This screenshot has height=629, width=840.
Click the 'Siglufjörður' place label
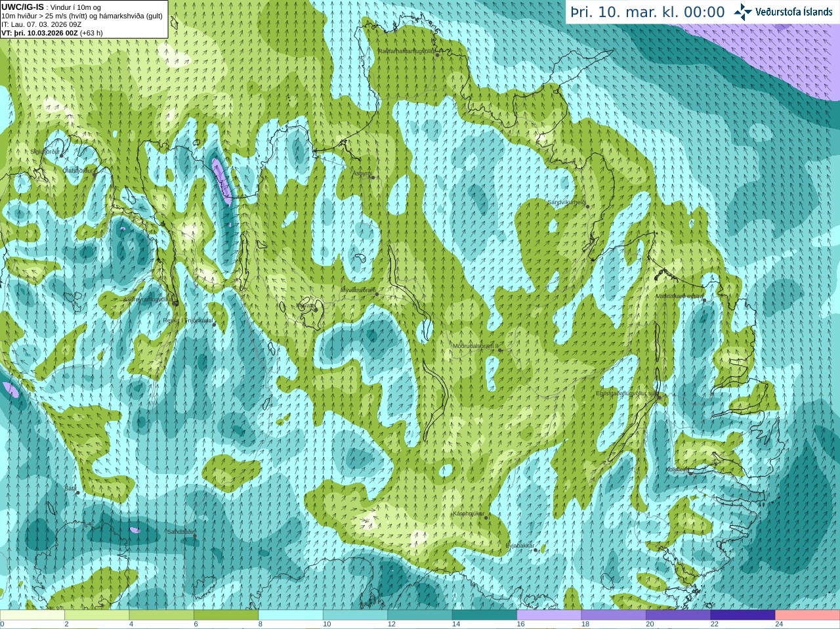pyautogui.click(x=45, y=152)
